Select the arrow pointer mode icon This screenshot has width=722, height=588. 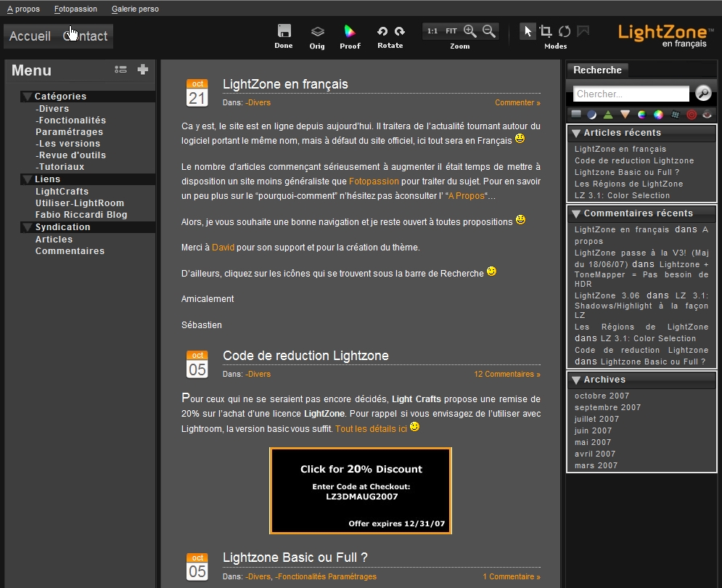click(528, 31)
